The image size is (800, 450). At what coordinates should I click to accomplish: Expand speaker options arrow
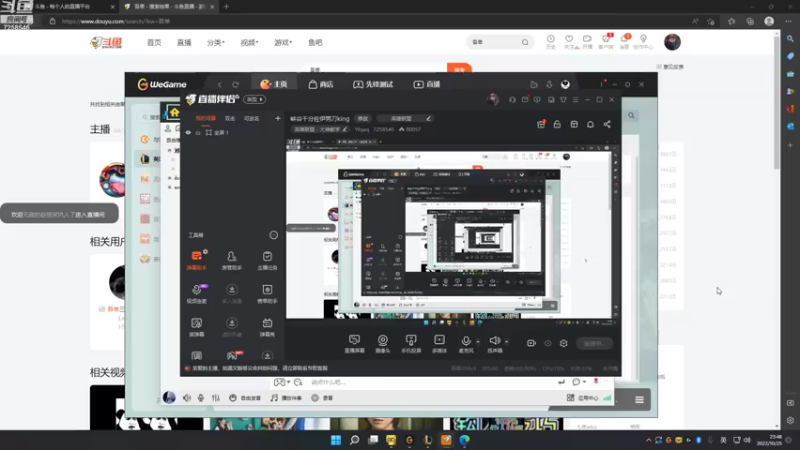point(506,341)
